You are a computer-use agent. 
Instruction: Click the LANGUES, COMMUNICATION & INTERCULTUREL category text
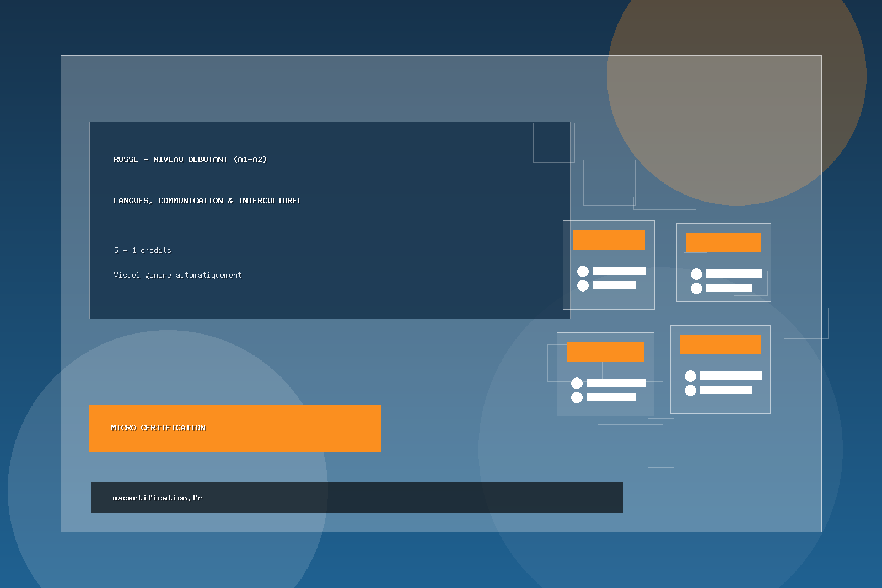207,201
